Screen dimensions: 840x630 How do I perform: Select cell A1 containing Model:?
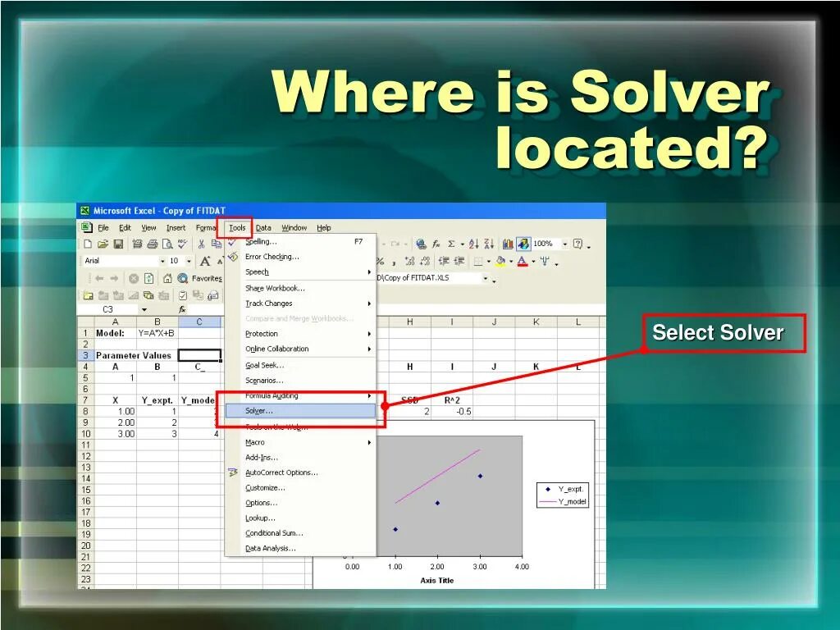pyautogui.click(x=115, y=333)
